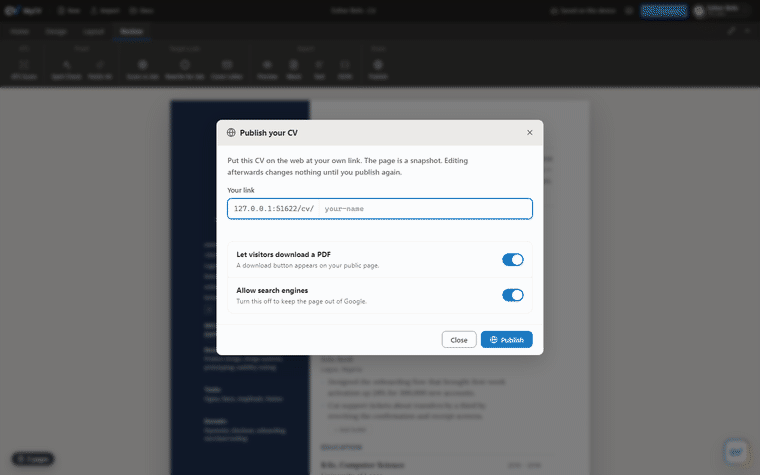The height and width of the screenshot is (475, 760).
Task: Toggle Let visitors download a PDF switch
Action: [513, 260]
